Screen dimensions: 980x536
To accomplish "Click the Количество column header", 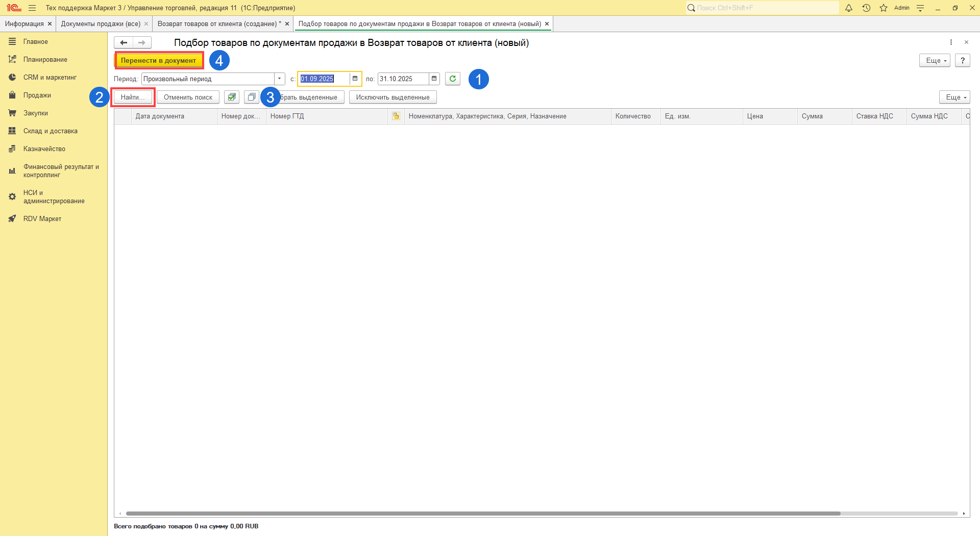I will (636, 116).
